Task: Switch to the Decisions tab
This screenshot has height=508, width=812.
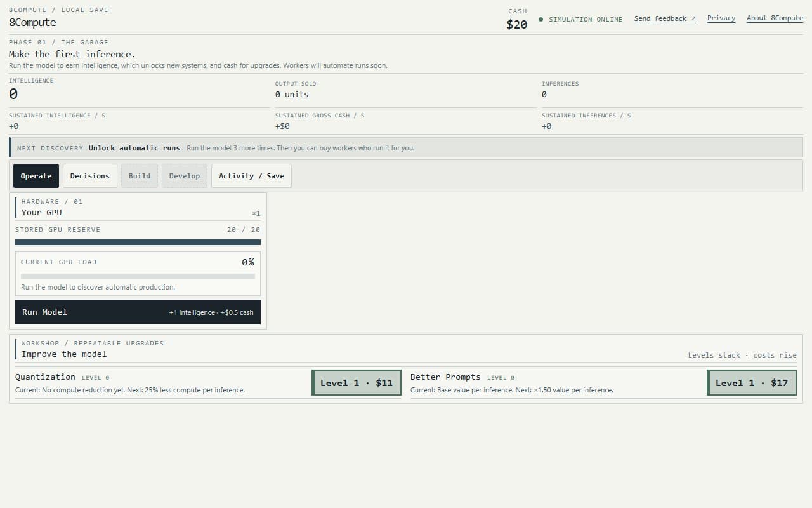Action: tap(89, 176)
